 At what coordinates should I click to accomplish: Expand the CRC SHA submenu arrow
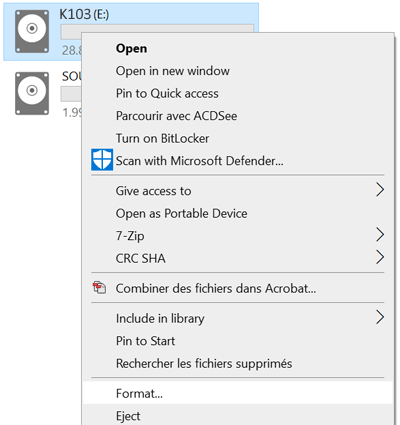tap(380, 257)
